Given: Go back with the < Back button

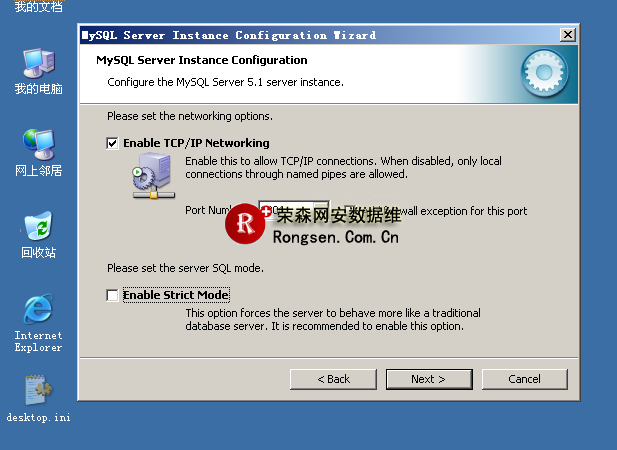Looking at the screenshot, I should point(333,379).
